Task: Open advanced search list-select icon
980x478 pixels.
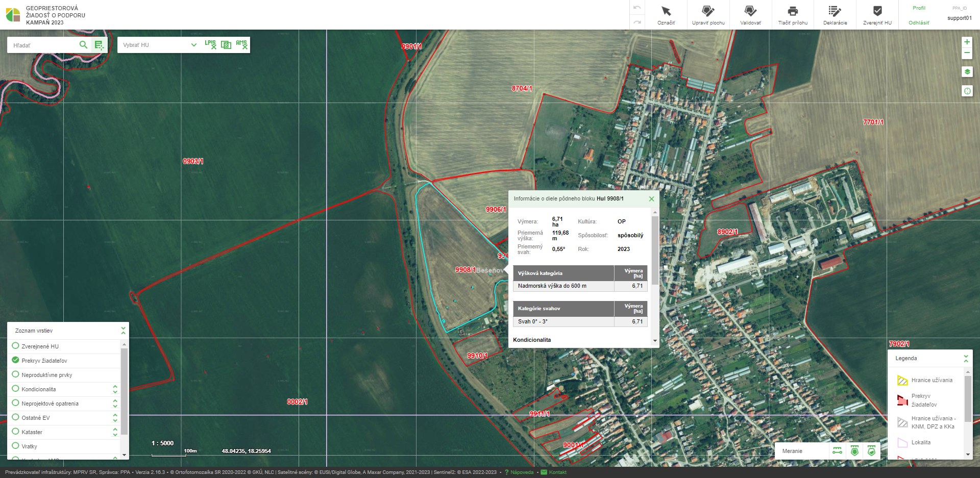Action: coord(99,45)
